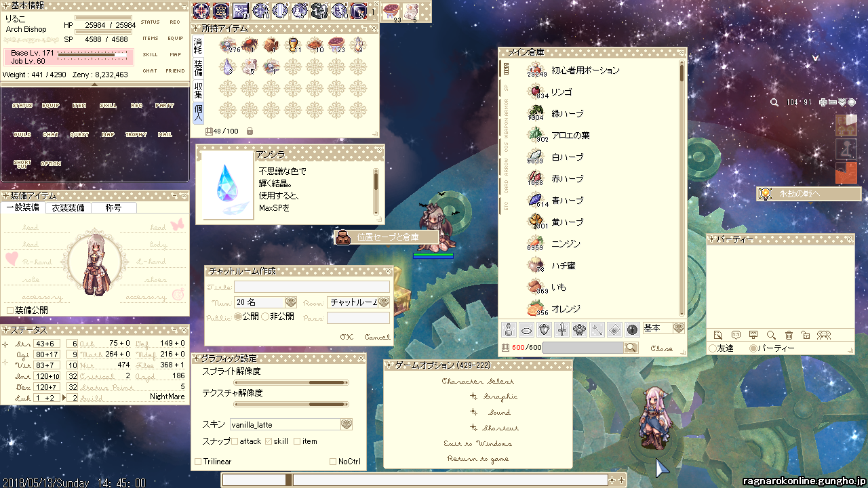Select the 公開 radio button
868x488 pixels.
click(237, 317)
